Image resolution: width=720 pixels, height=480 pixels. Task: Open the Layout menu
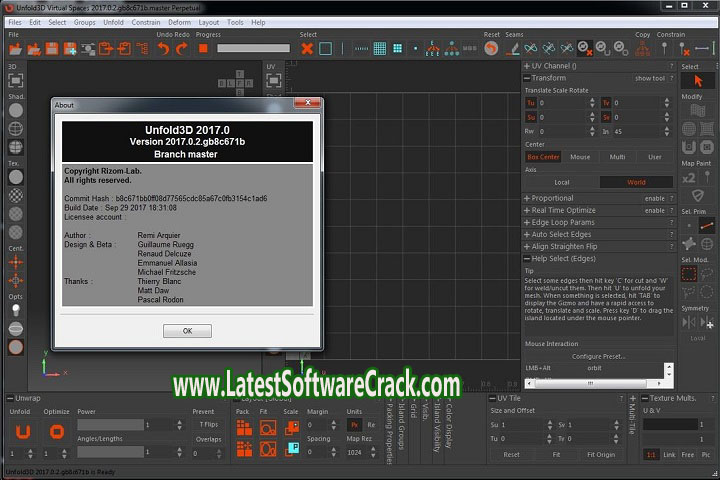(x=209, y=22)
